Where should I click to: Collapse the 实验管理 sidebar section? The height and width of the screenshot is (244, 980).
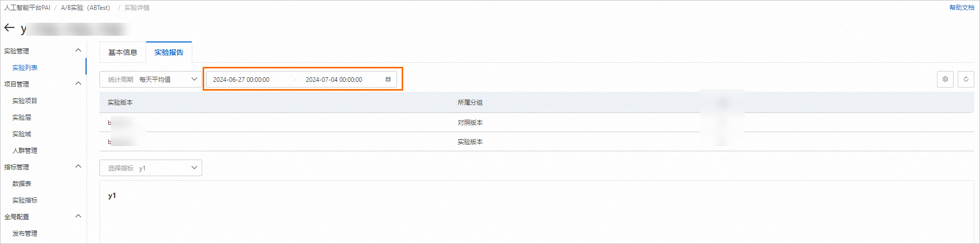(x=78, y=50)
